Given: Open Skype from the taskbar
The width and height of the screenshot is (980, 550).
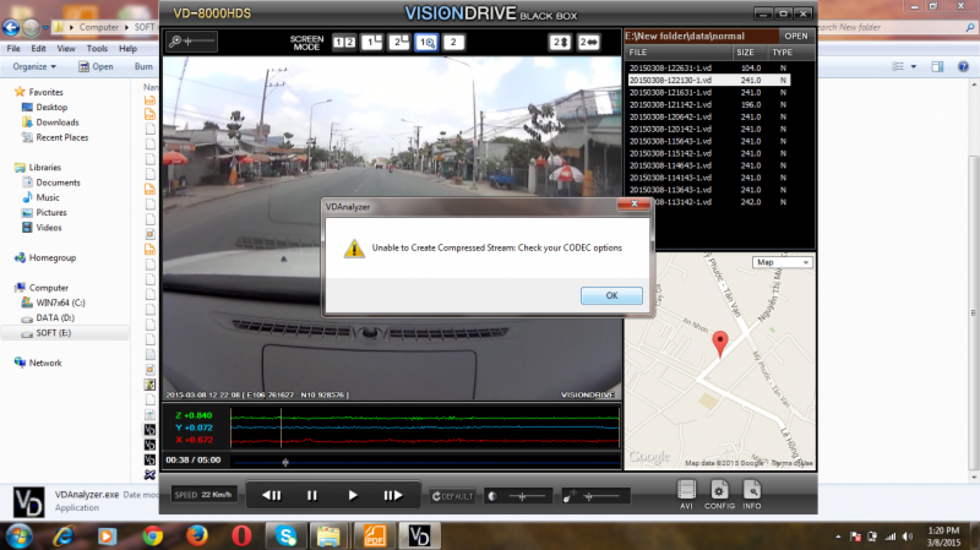Looking at the screenshot, I should coord(286,536).
